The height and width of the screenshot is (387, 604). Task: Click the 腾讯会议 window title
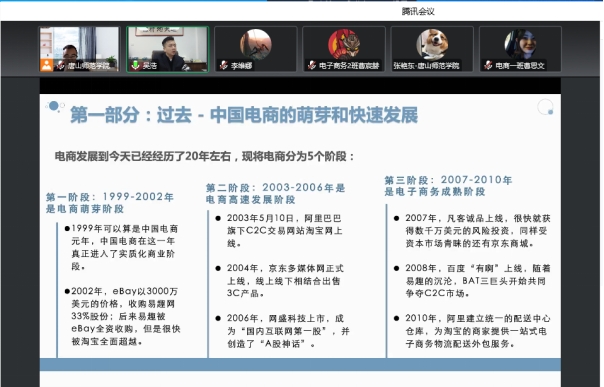coord(418,12)
